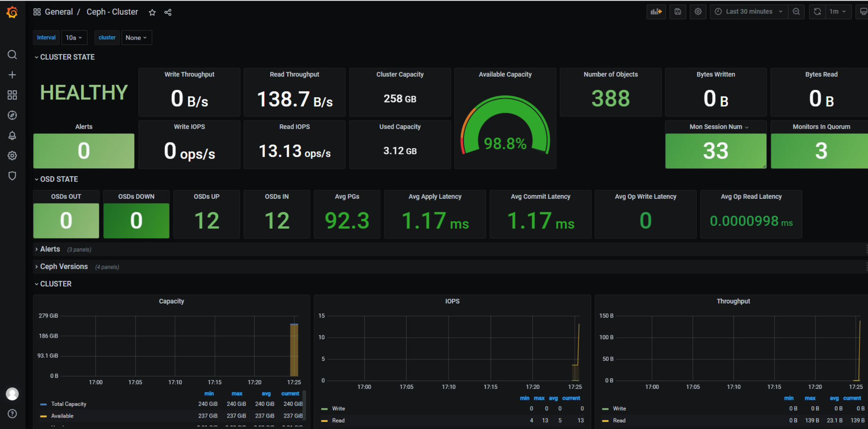Open the search dashboards icon

(12, 55)
